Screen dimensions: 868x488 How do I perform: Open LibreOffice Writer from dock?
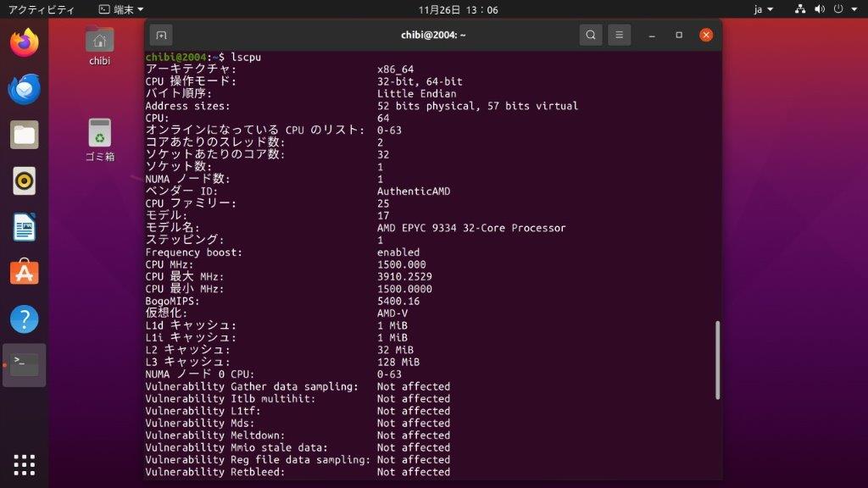[x=25, y=227]
